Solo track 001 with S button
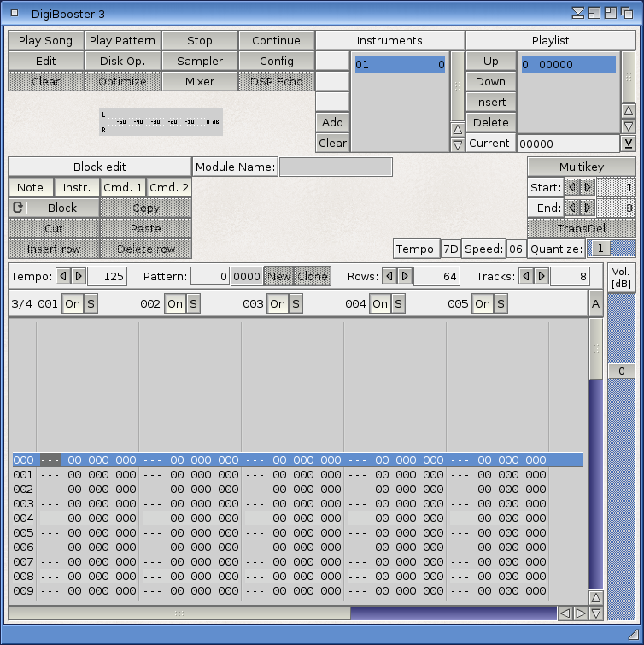Image resolution: width=644 pixels, height=645 pixels. (x=91, y=303)
